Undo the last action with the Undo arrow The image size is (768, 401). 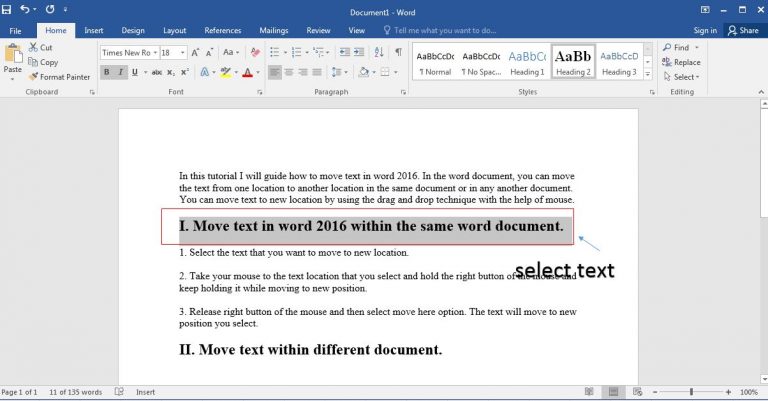(x=24, y=9)
